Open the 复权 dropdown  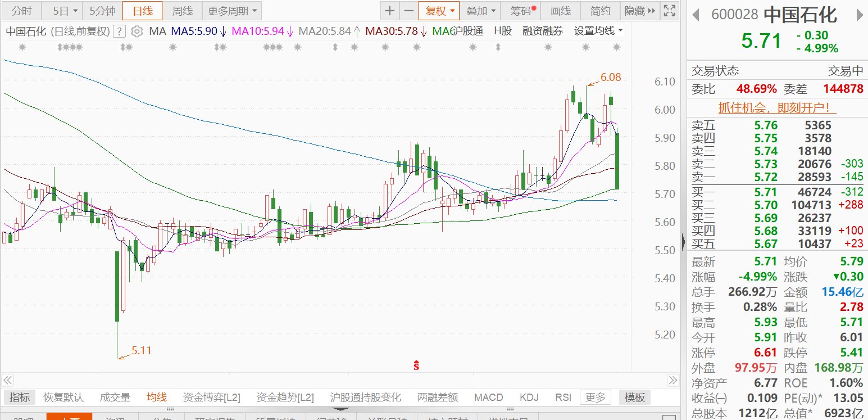tap(439, 11)
